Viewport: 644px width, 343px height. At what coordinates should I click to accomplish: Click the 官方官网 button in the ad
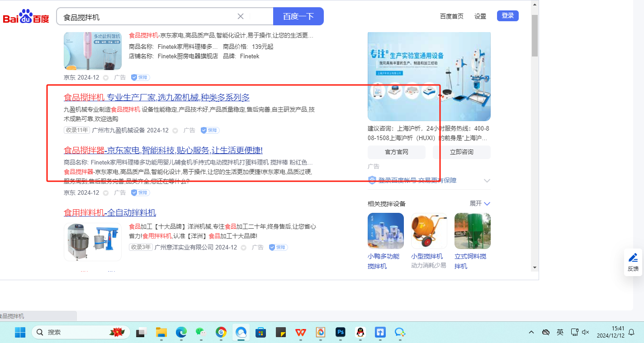[x=397, y=152]
